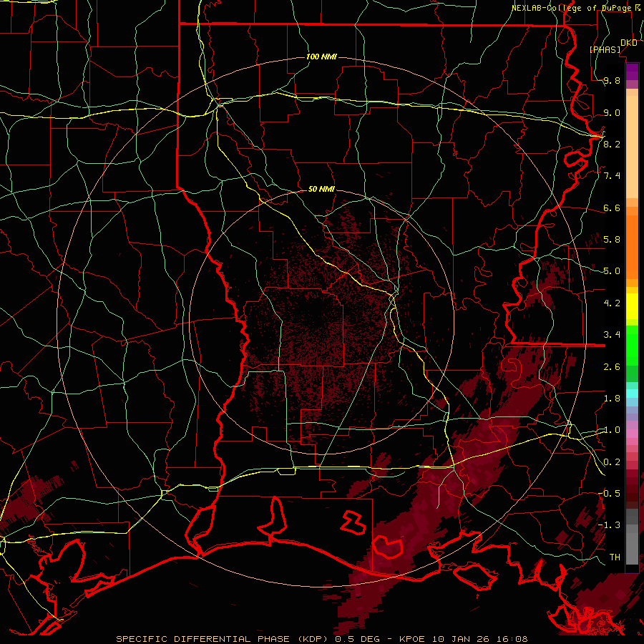Screen dimensions: 644x644
Task: Click the cyan segment of the color bar
Action: 632,394
